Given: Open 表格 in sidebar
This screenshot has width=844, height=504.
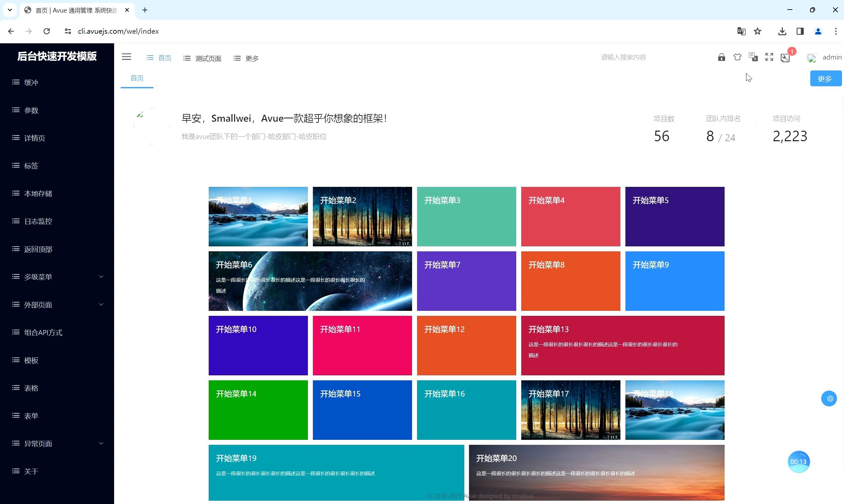Looking at the screenshot, I should coord(57,388).
